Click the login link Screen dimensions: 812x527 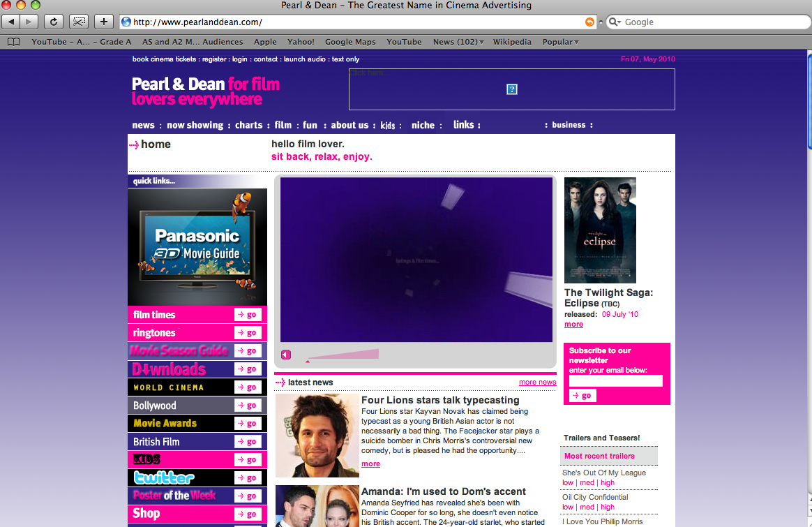(x=240, y=59)
